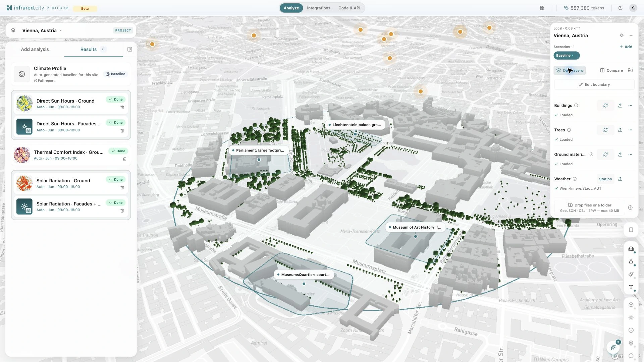Toggle trees visibility in map toolbar
Viewport: 644px width, 362px height.
[631, 262]
